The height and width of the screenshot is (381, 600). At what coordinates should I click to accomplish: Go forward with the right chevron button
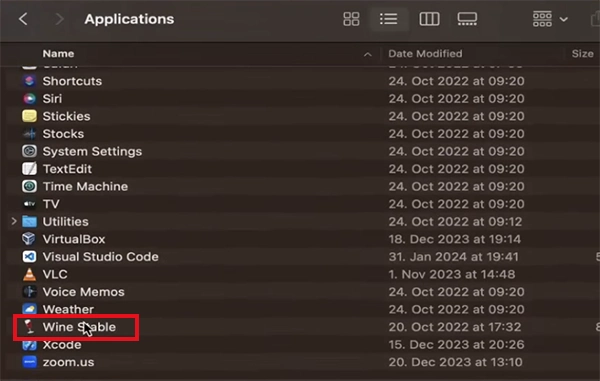(x=59, y=19)
